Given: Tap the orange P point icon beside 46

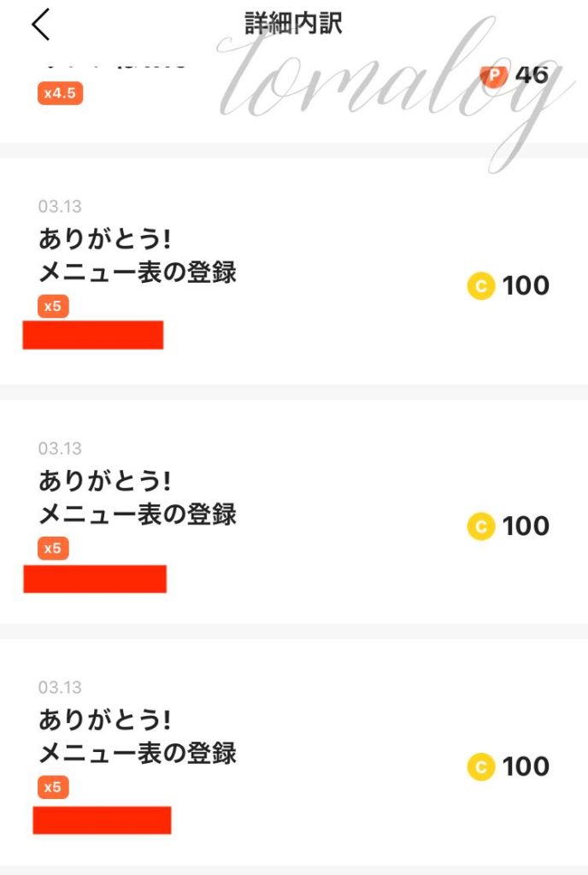Looking at the screenshot, I should click(494, 75).
